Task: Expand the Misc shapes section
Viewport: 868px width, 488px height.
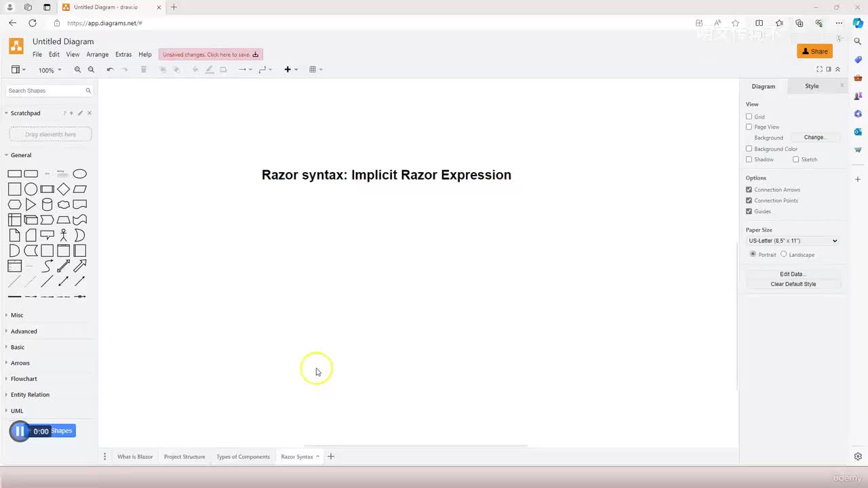Action: (17, 315)
